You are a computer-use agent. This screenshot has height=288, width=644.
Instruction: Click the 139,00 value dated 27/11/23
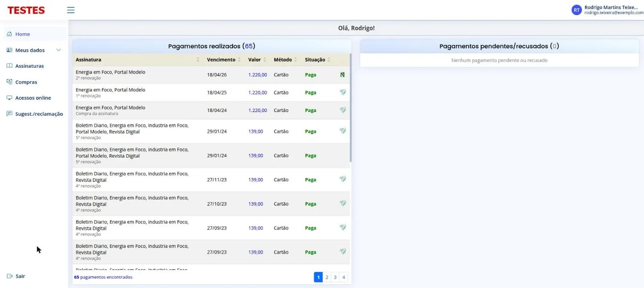pyautogui.click(x=256, y=180)
